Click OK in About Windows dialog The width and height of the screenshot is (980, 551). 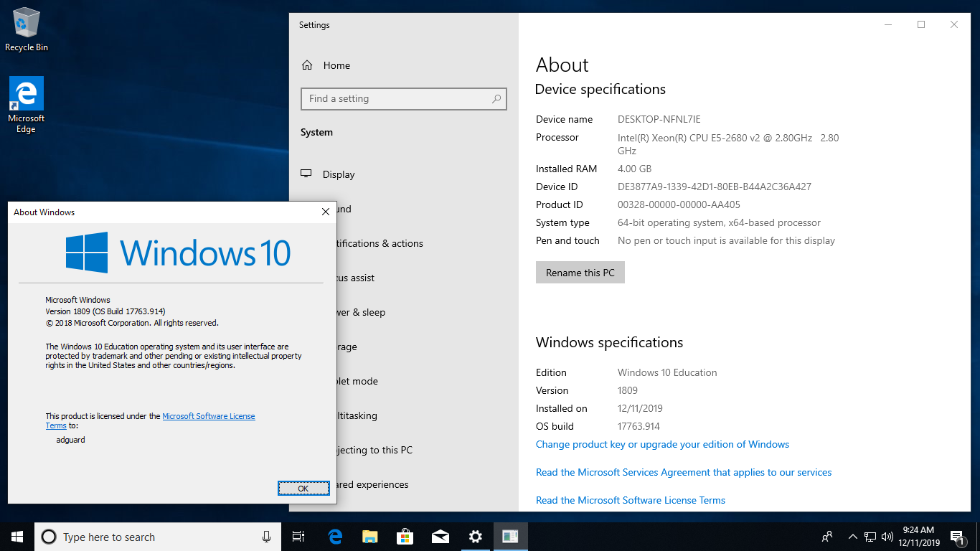(303, 488)
